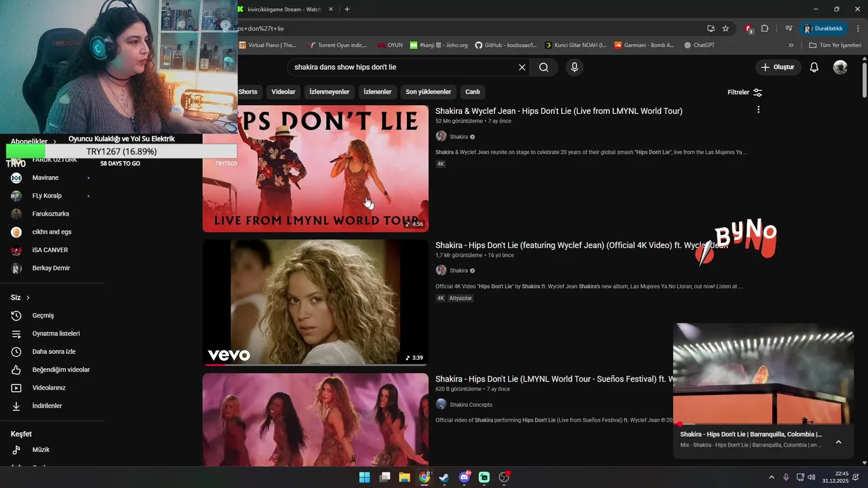Click the Altyazılar subtitles badge
The height and width of the screenshot is (488, 868).
[460, 298]
